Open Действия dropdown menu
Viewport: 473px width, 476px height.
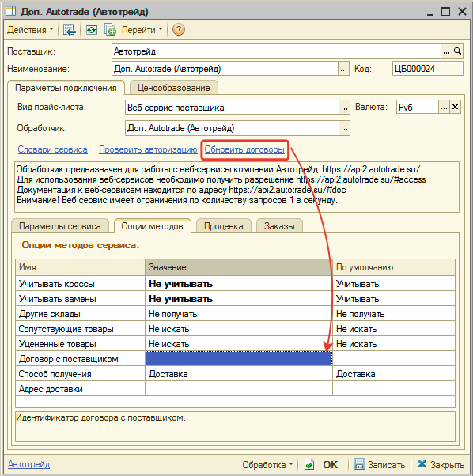tap(30, 30)
